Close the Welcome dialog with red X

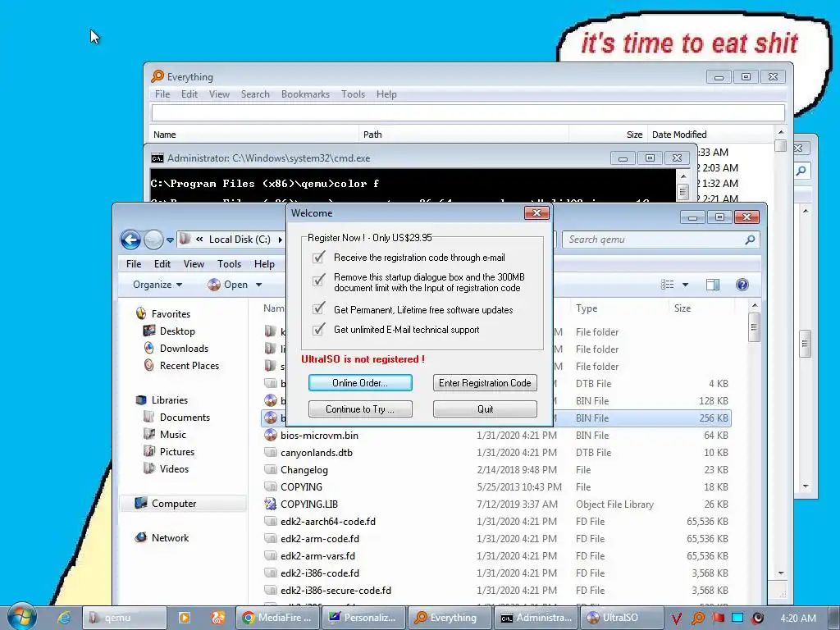tap(536, 213)
